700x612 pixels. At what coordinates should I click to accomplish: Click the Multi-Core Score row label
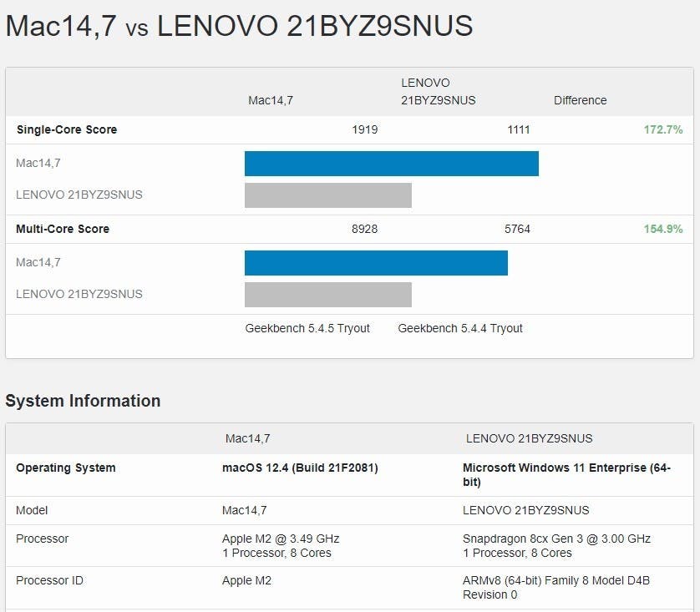point(63,229)
